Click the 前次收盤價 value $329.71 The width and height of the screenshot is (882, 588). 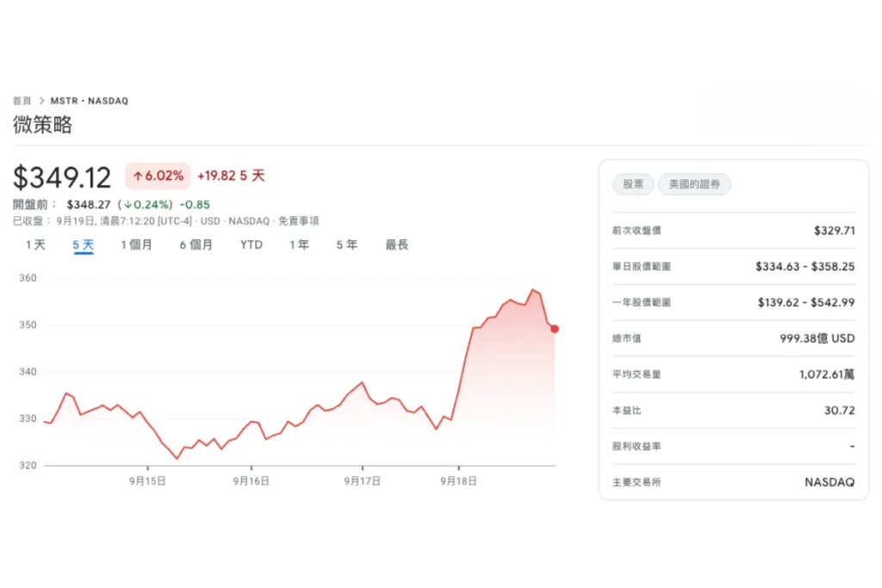coord(834,231)
